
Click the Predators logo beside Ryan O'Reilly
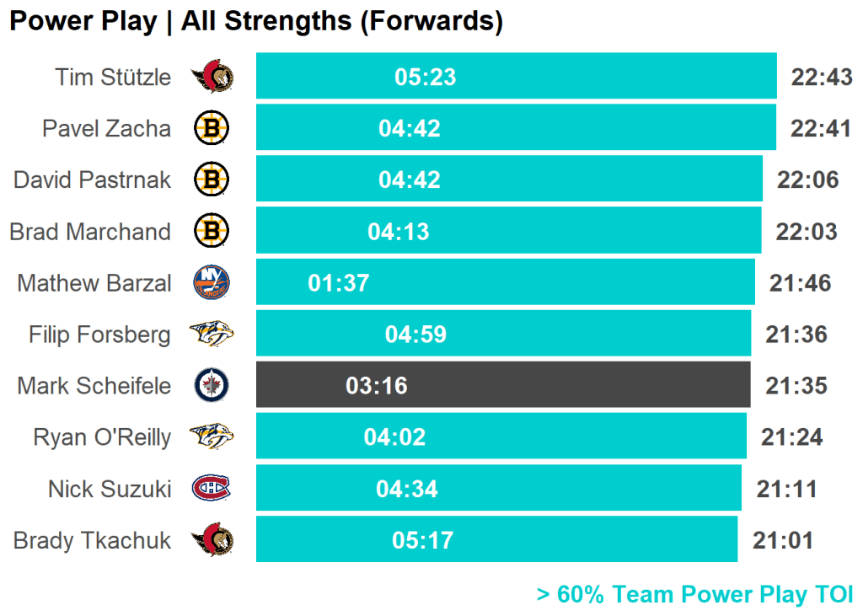tap(212, 437)
